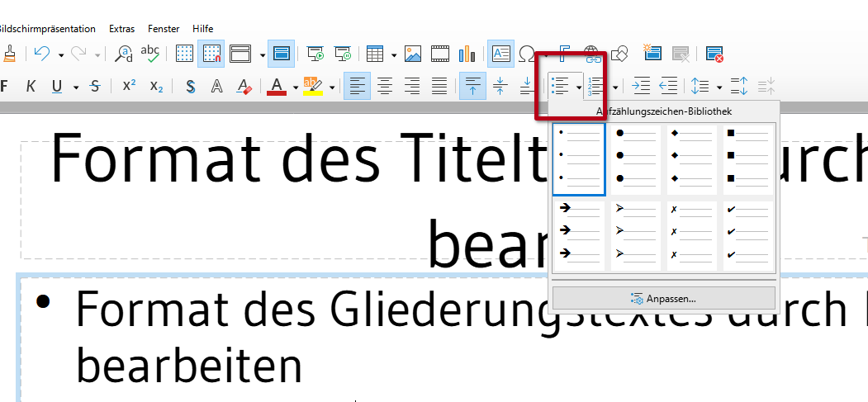Toggle underline (U) formatting

point(56,86)
